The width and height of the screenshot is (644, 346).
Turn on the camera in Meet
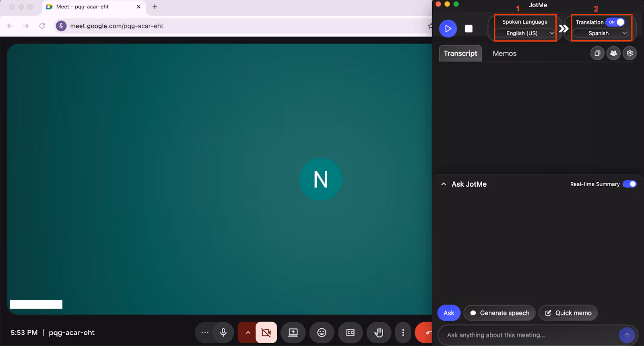[x=266, y=332]
